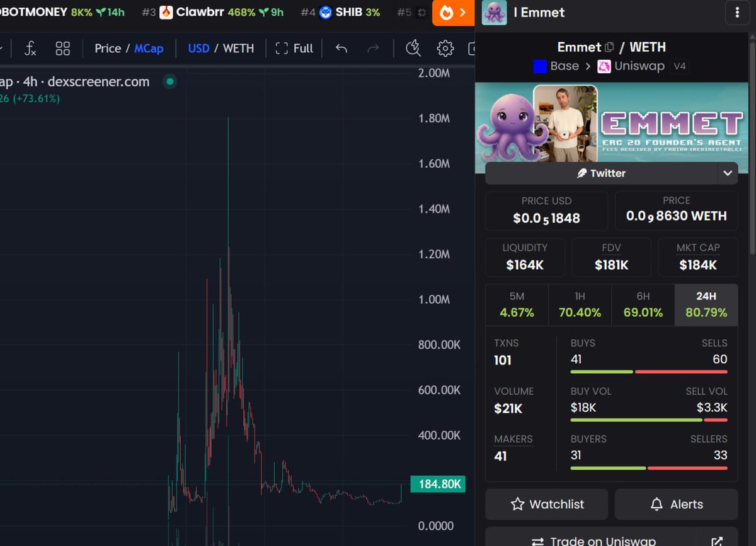The width and height of the screenshot is (756, 546).
Task: Click the Base chain icon
Action: pyautogui.click(x=540, y=66)
